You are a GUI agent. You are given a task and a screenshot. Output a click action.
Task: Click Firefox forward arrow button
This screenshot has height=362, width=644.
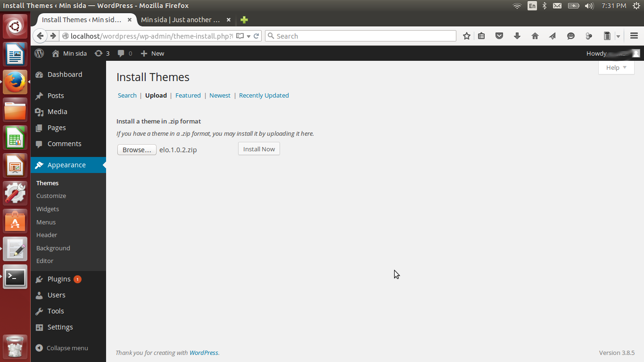click(53, 36)
